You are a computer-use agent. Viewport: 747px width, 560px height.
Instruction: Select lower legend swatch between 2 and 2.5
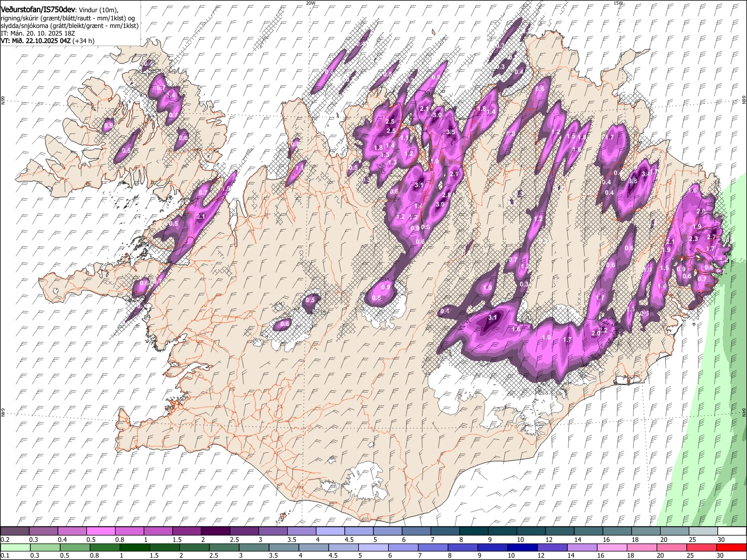point(194,548)
